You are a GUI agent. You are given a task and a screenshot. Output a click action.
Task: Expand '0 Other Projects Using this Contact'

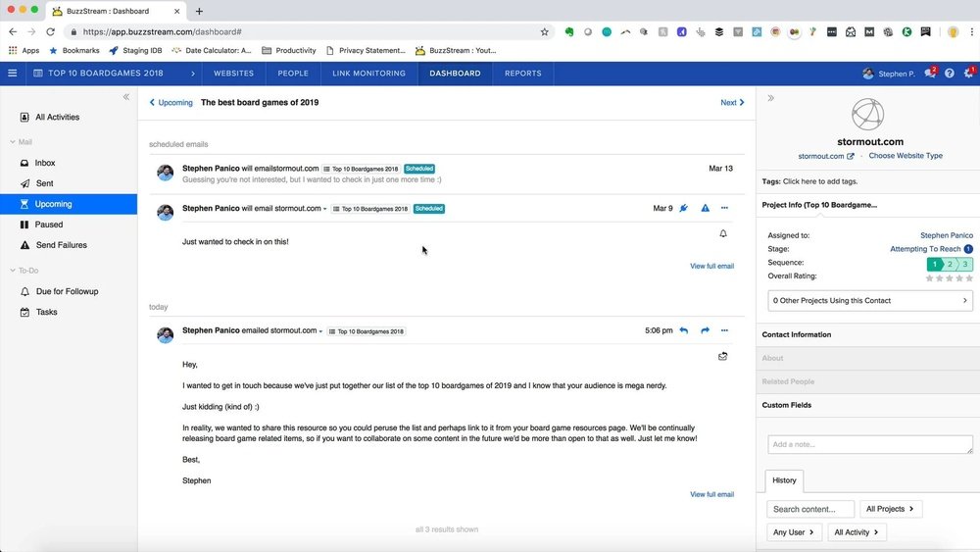point(869,301)
